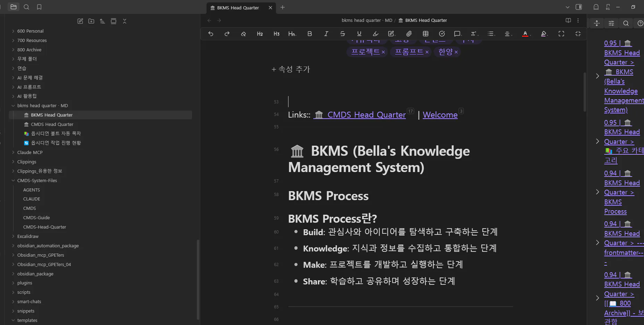Open a new tab with the plus
The height and width of the screenshot is (325, 644).
point(283,7)
